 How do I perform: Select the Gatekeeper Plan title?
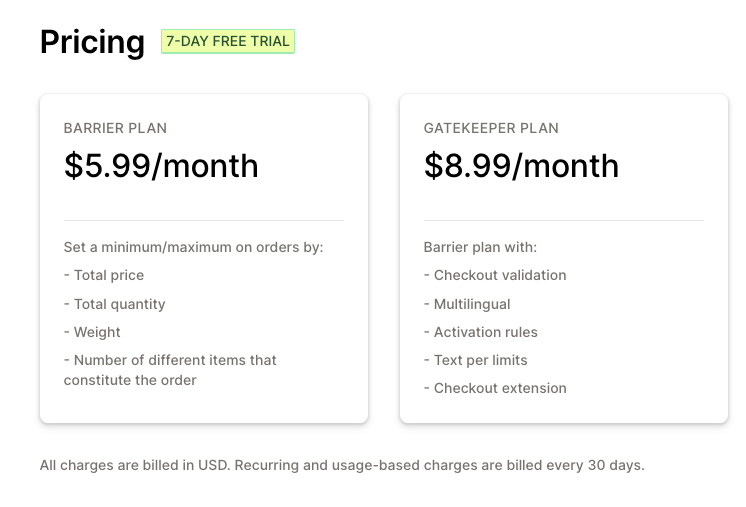(x=491, y=128)
